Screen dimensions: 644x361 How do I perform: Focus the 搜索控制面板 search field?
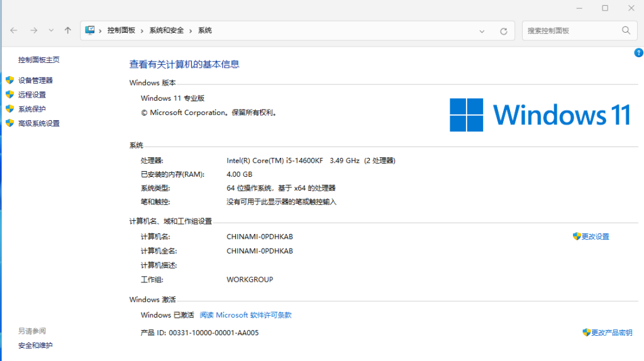pos(579,31)
